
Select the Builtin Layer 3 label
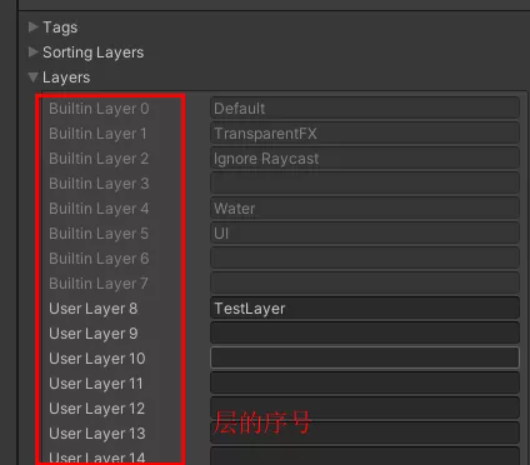coord(99,184)
